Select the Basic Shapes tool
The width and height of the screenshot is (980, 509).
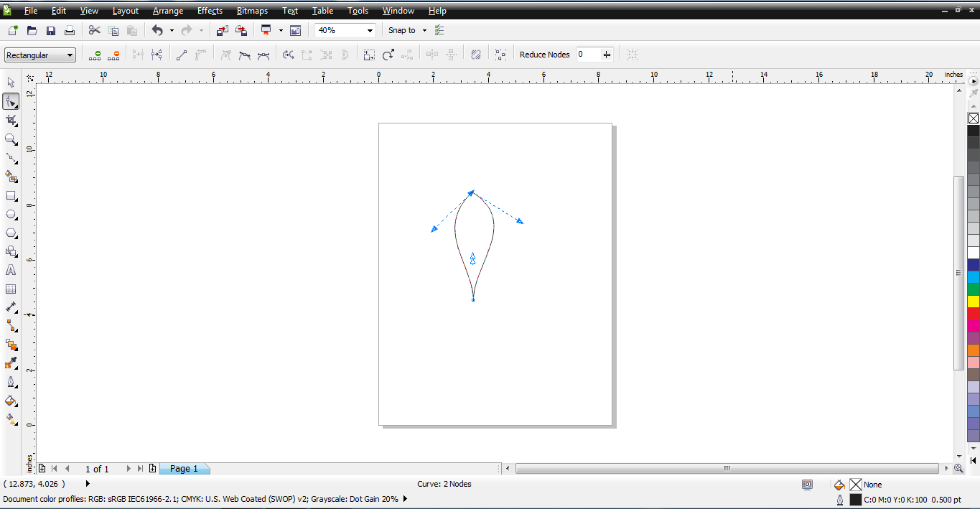11,251
